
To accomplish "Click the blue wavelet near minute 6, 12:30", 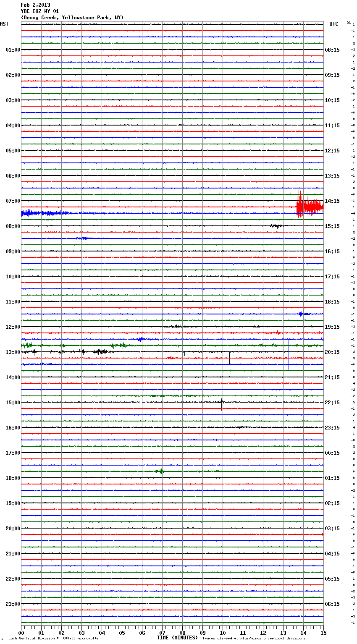I will coord(140,339).
